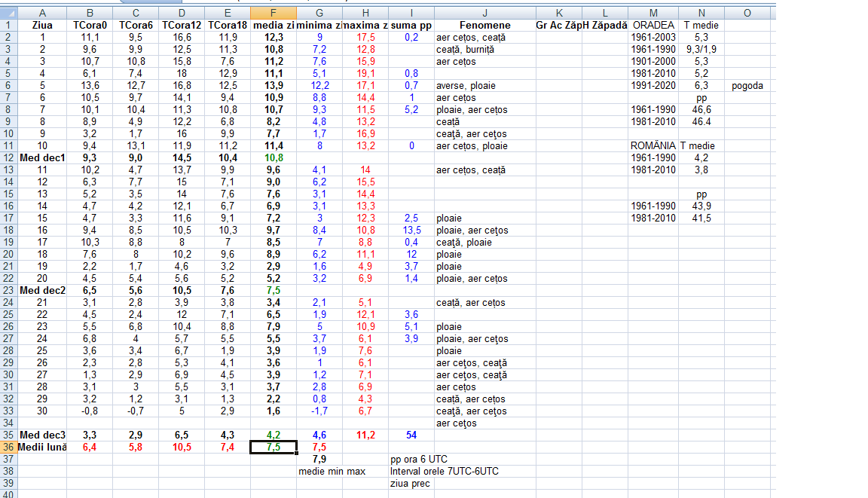Click the green '4,2' cell in row 35
Screen dimensions: 868x498
point(274,435)
